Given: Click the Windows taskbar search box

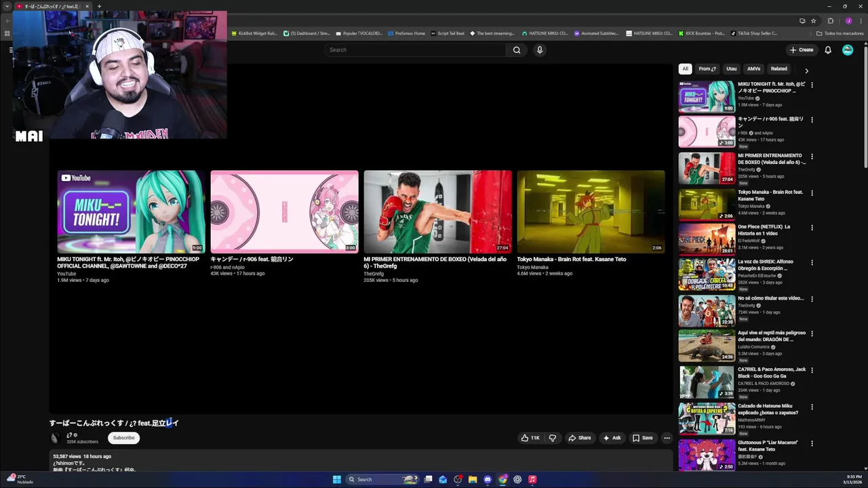Looking at the screenshot, I should [x=384, y=479].
